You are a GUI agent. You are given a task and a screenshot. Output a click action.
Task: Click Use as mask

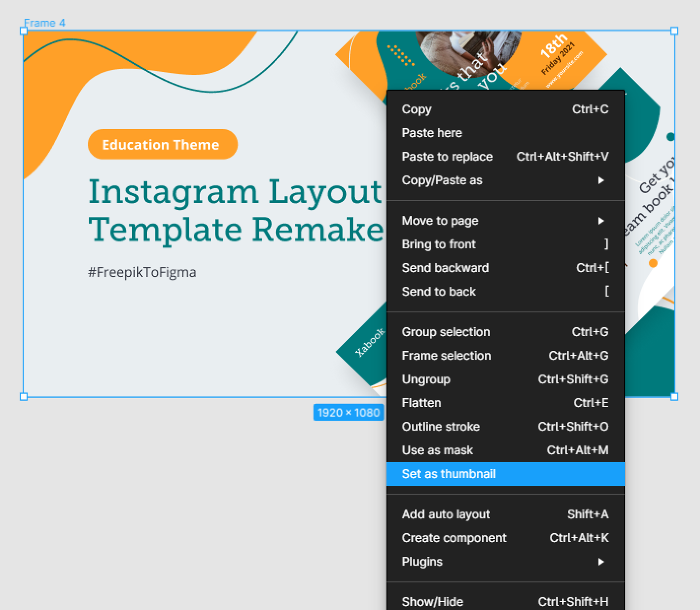coord(505,450)
